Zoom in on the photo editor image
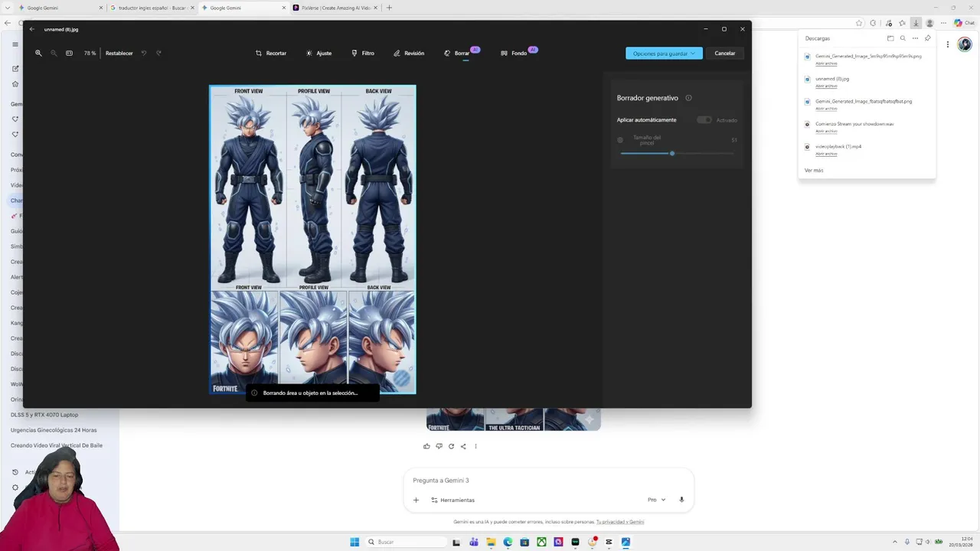980x551 pixels. point(38,53)
